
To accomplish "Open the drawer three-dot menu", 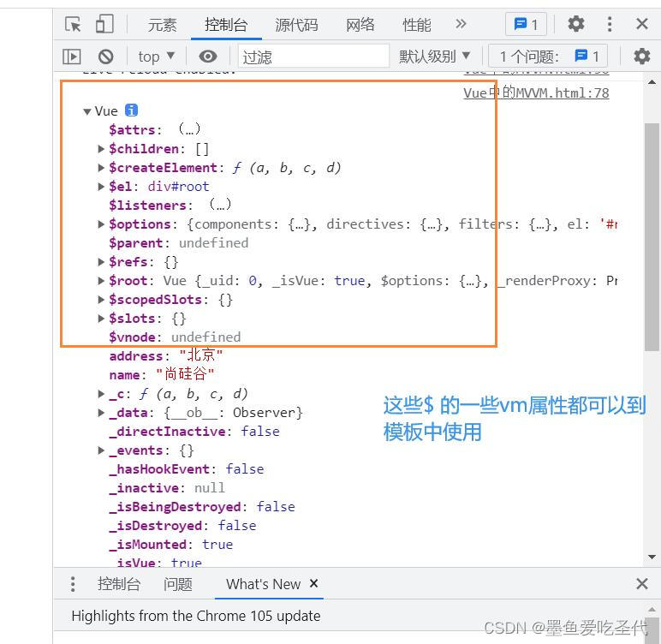I will click(x=73, y=584).
